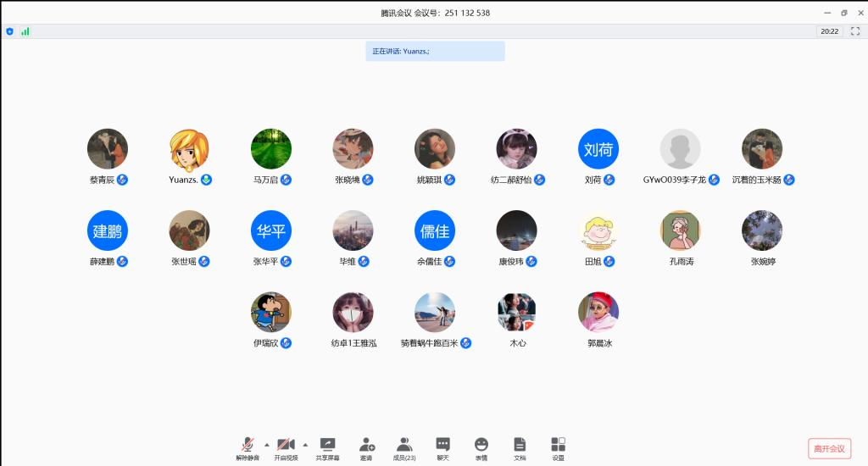
Task: Select Yuanzs. participant avatar
Action: tap(189, 149)
